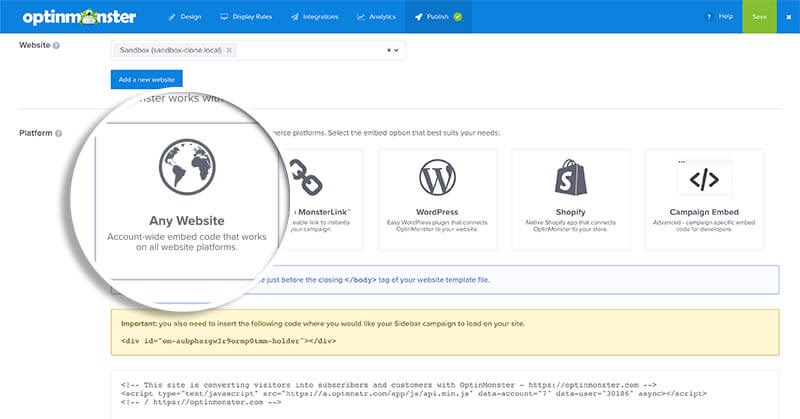Click the Campaign Embed card title
The width and height of the screenshot is (800, 419).
[x=704, y=212]
